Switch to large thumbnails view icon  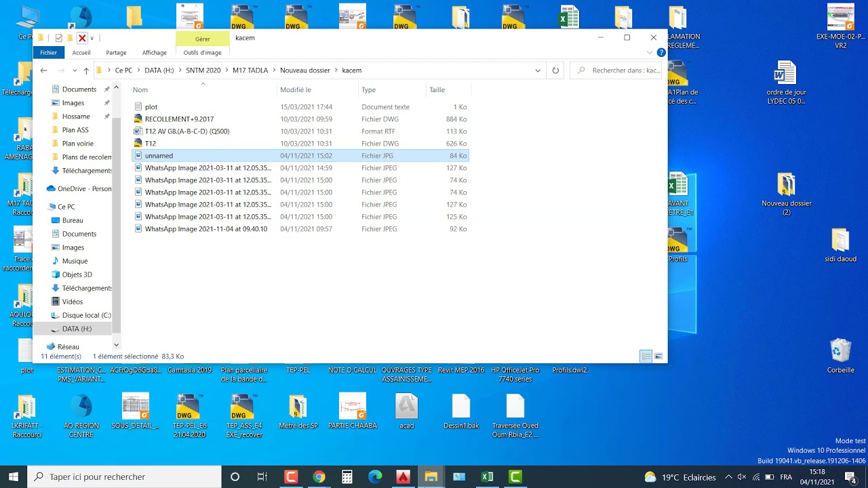coord(658,357)
